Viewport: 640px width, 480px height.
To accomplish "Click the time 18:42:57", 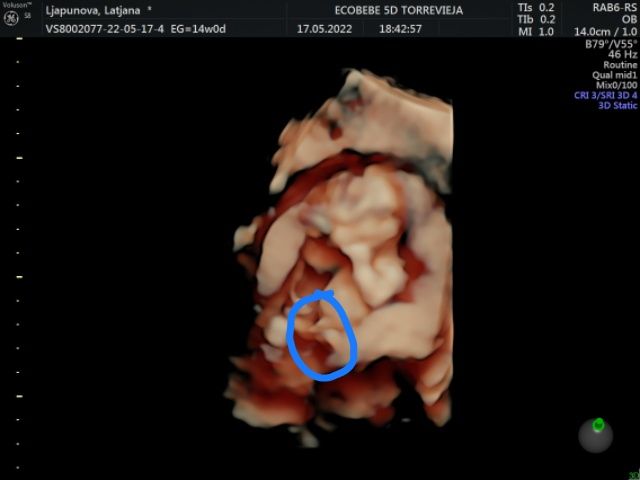I will coord(400,29).
